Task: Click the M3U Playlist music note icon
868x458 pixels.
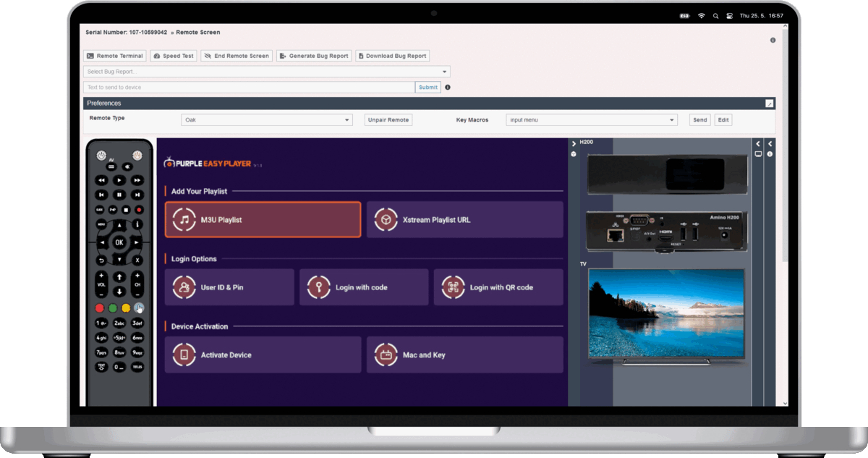Action: [x=184, y=219]
